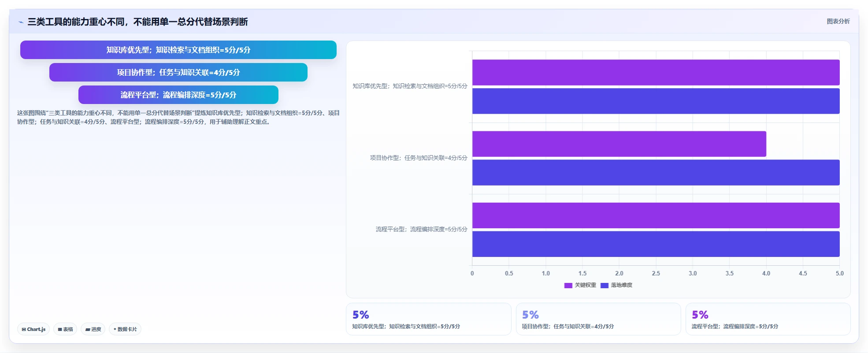Click the 表格 tag chip
The image size is (868, 353).
click(65, 329)
